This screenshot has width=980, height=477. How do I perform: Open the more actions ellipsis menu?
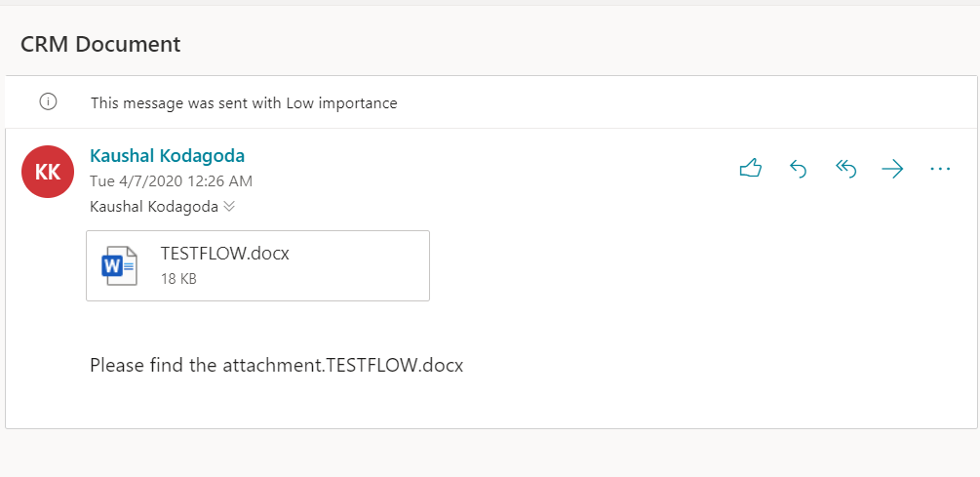point(940,170)
